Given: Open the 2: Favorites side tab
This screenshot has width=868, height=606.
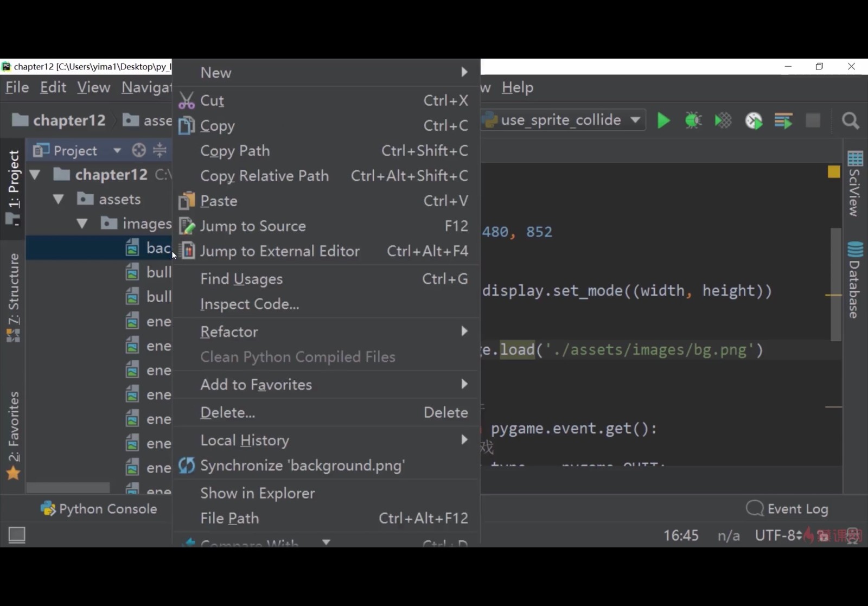Looking at the screenshot, I should [x=13, y=436].
